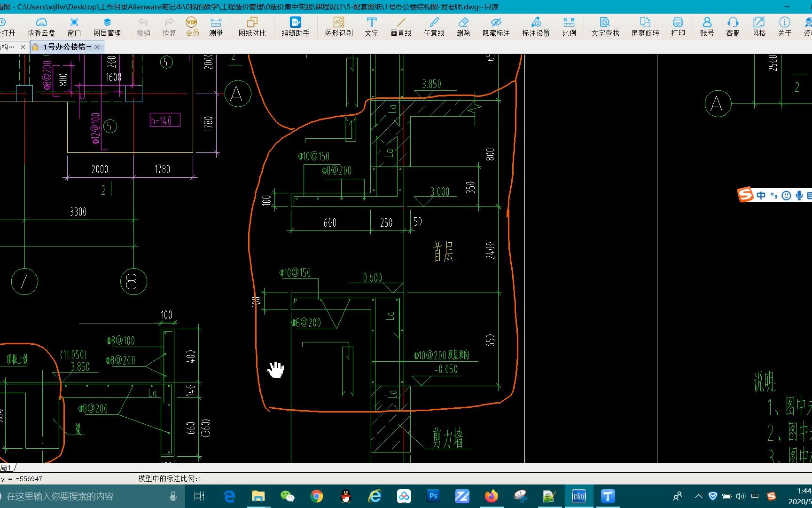Open the 比例 scale tool
The width and height of the screenshot is (812, 508).
pos(569,27)
